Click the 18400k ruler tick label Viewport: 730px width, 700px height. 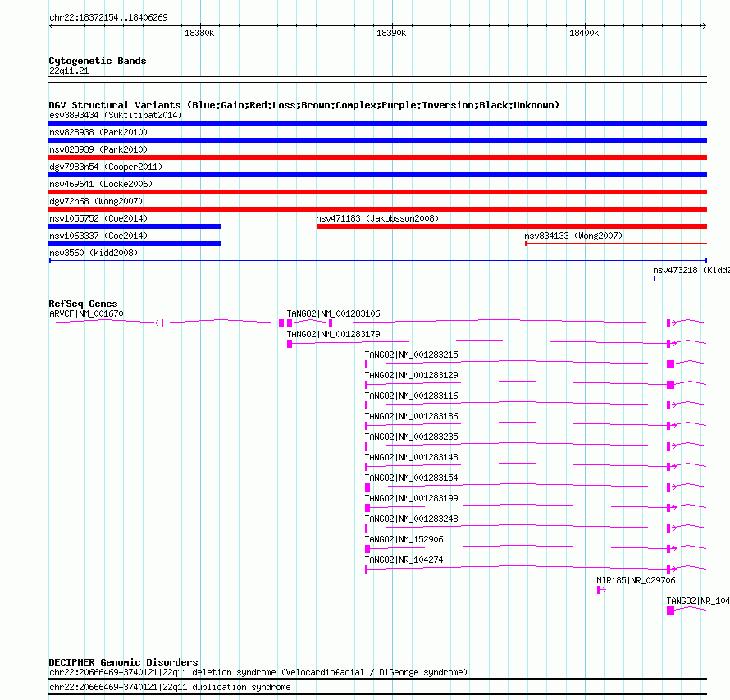click(584, 33)
